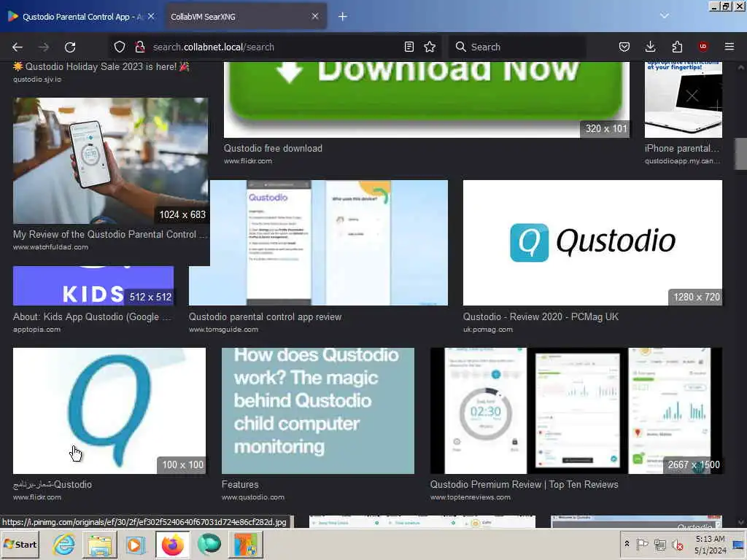Reload the current page

tap(70, 47)
